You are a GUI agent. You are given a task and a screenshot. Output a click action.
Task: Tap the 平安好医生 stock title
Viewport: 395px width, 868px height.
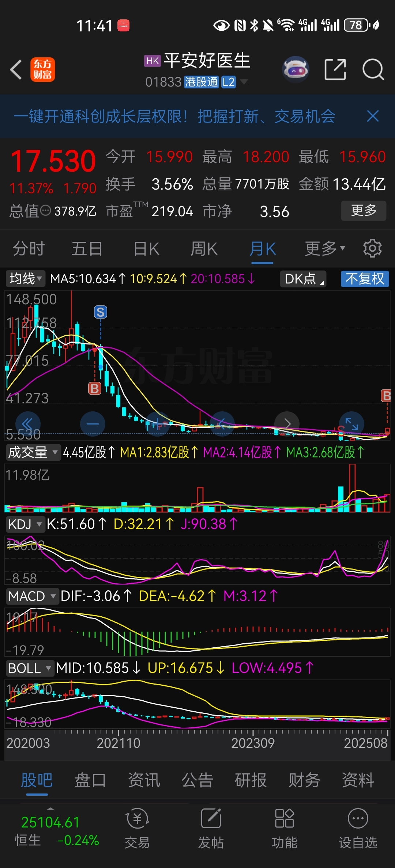click(x=207, y=60)
